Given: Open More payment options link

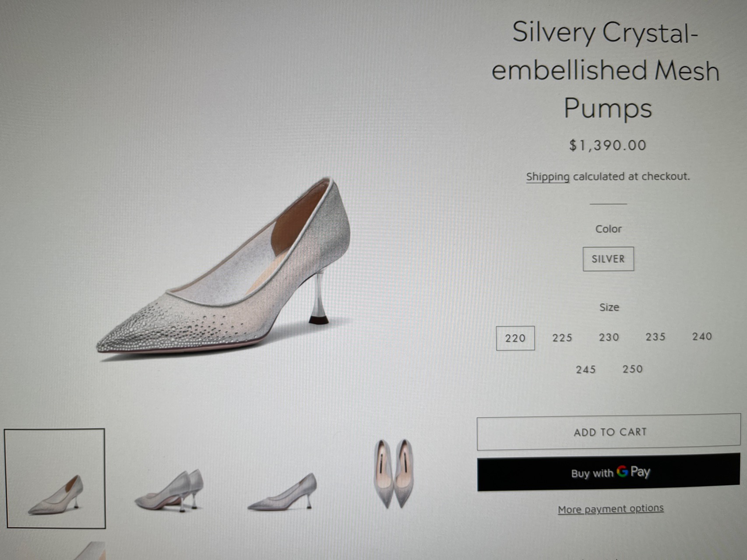Looking at the screenshot, I should coord(610,509).
